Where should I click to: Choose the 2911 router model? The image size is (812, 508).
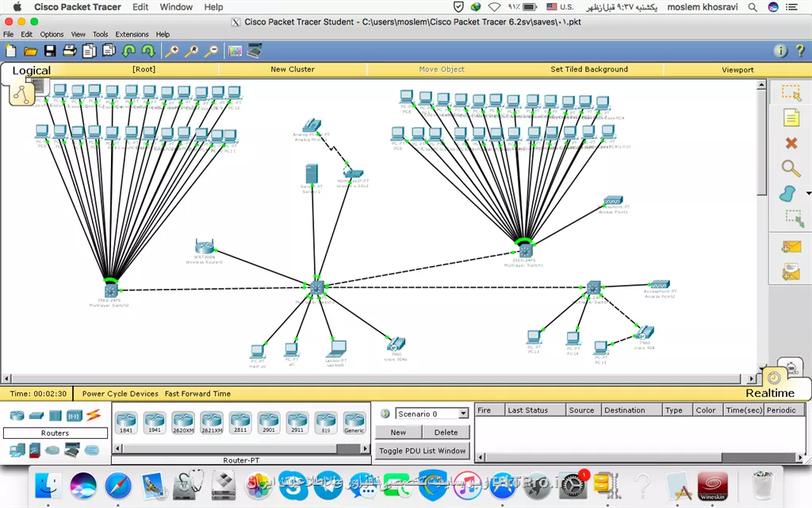[x=297, y=422]
